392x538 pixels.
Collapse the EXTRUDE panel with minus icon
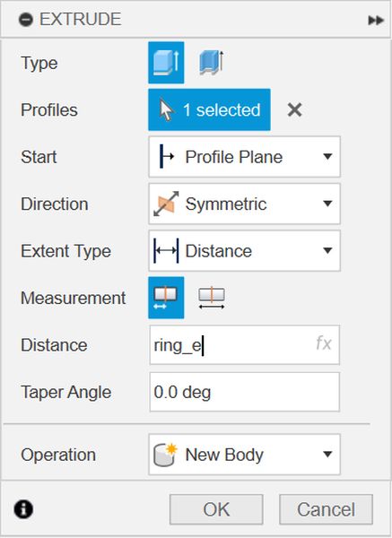point(26,19)
